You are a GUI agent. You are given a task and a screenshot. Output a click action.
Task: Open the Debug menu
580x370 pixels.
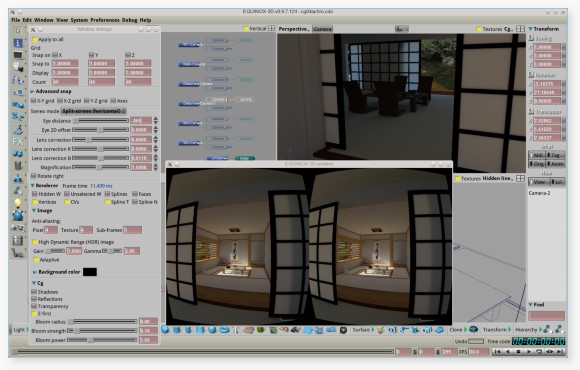[x=129, y=20]
